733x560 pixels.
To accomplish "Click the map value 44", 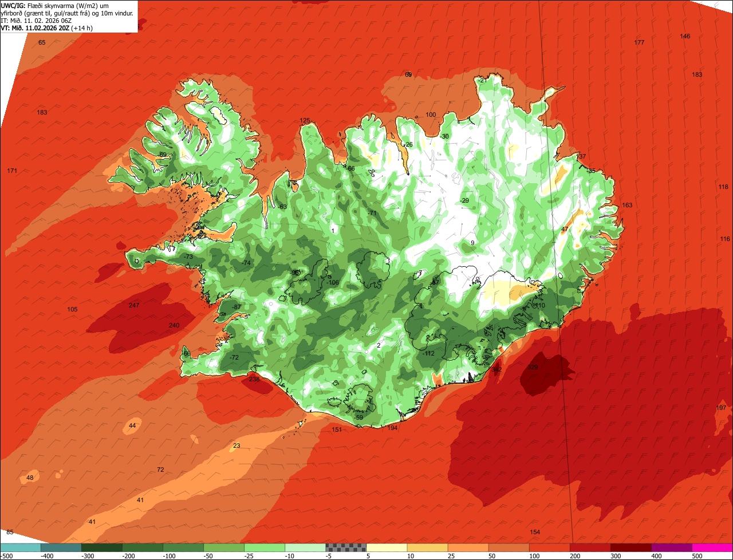I will tap(132, 425).
